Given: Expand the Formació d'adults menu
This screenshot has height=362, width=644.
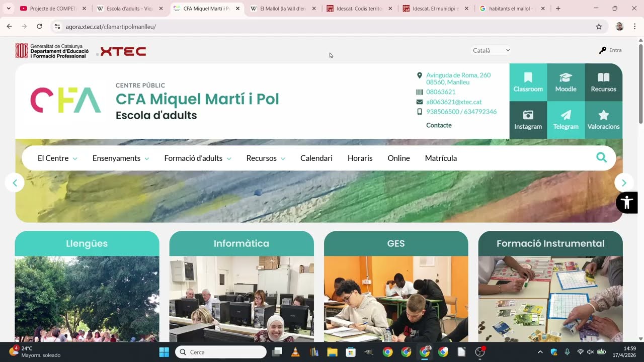Looking at the screenshot, I should [x=198, y=158].
